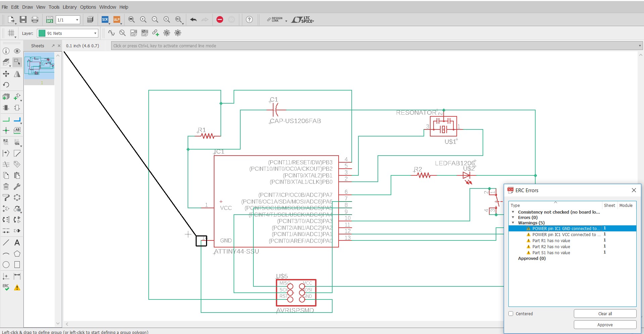Undo the last action
The width and height of the screenshot is (644, 334).
pyautogui.click(x=193, y=19)
